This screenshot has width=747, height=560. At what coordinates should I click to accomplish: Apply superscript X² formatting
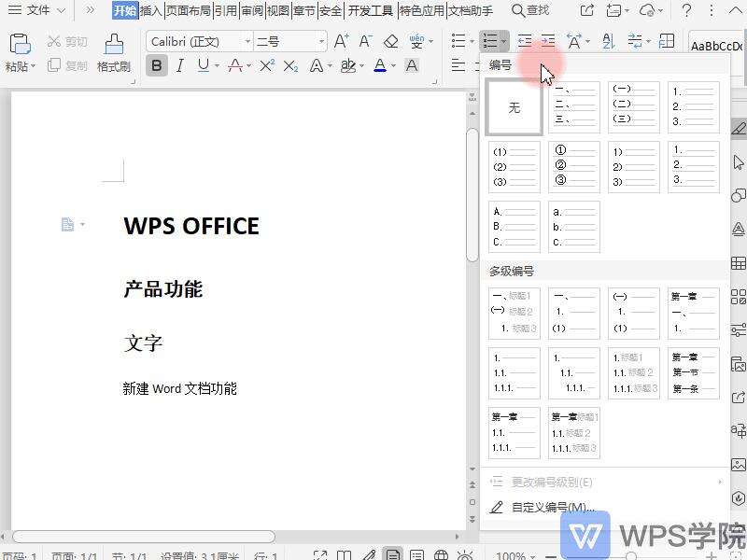(267, 65)
